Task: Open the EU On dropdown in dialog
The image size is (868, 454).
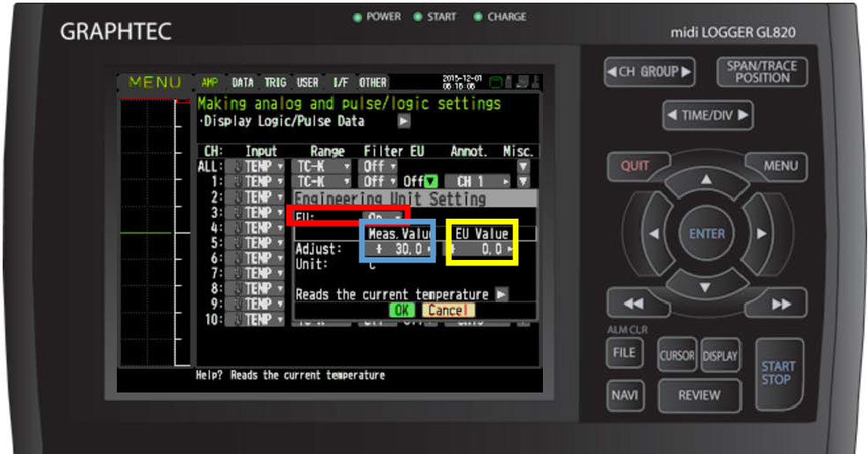Action: coord(382,217)
